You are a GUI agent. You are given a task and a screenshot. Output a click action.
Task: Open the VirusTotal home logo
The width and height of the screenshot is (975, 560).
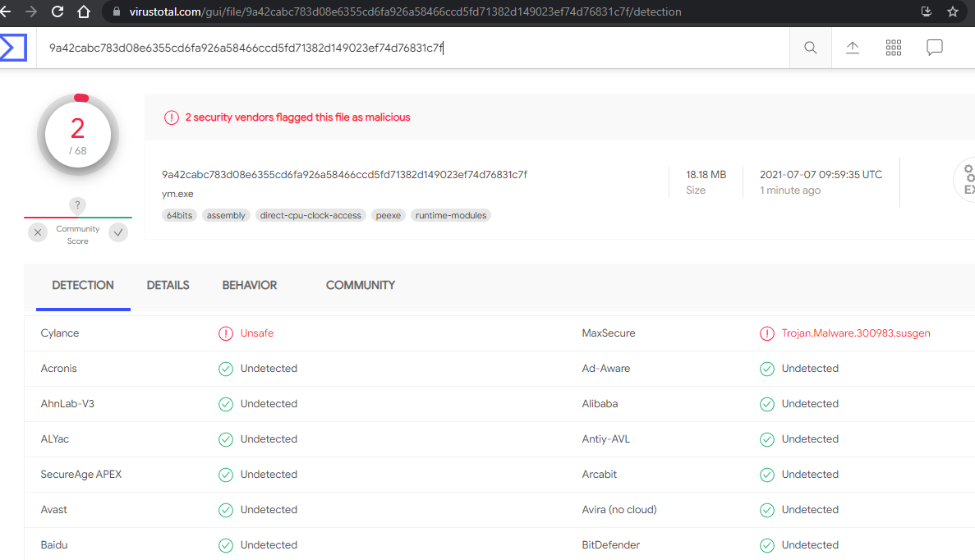pos(14,47)
